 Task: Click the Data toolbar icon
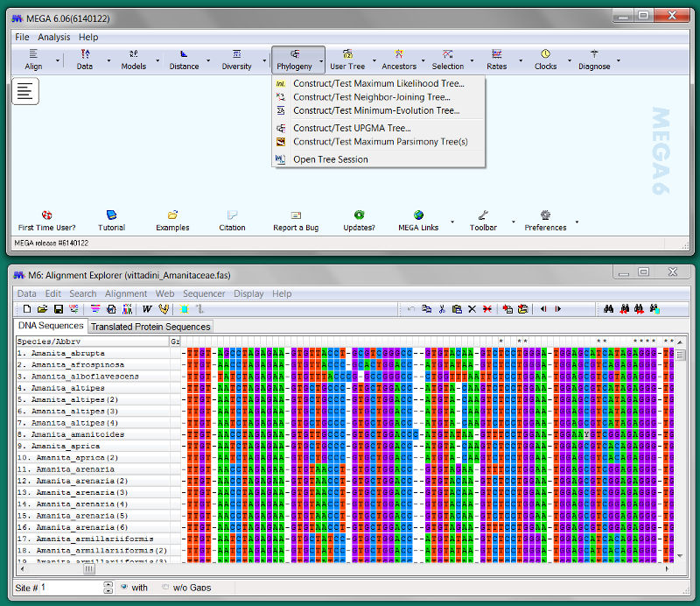point(85,60)
